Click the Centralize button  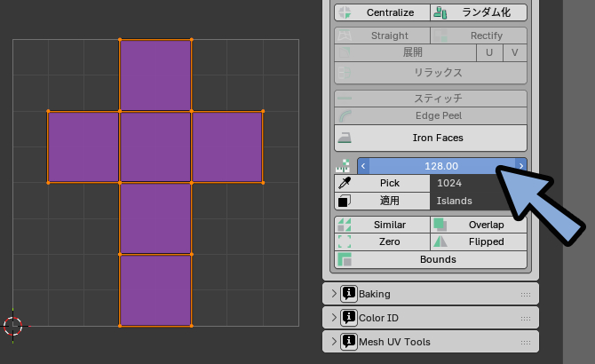pos(383,12)
